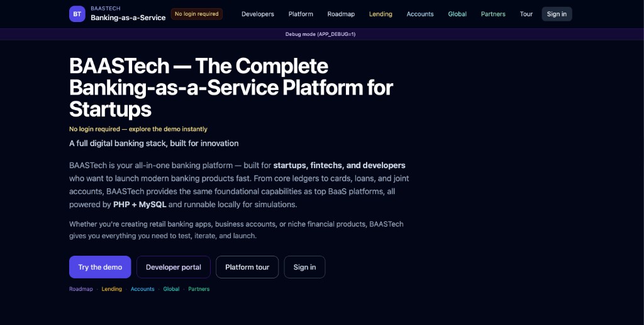
Task: Click the BT logo icon
Action: tap(77, 14)
